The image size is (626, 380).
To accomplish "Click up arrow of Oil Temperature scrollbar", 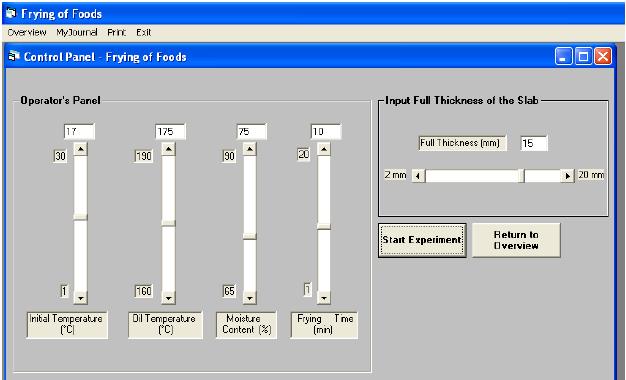I will [168, 149].
